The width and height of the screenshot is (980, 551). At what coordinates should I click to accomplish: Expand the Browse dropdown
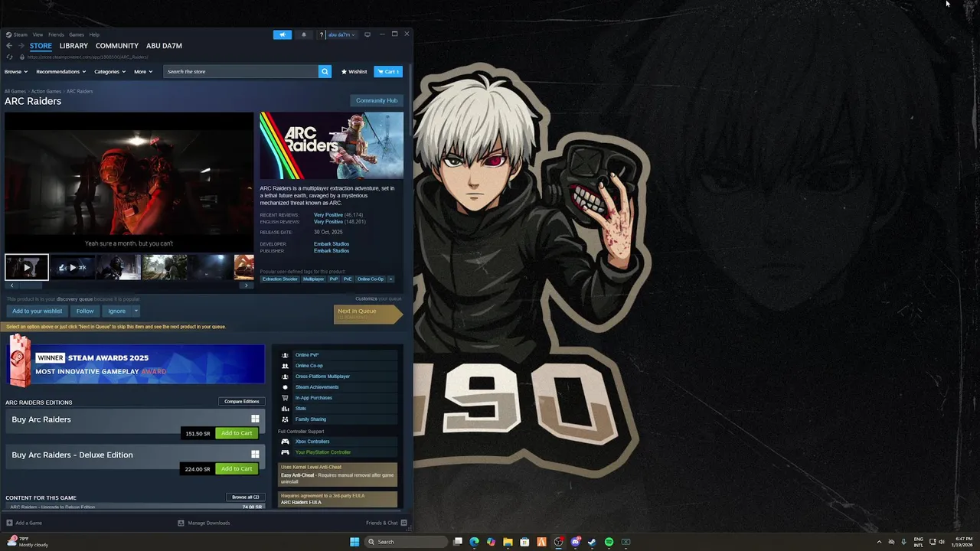16,71
